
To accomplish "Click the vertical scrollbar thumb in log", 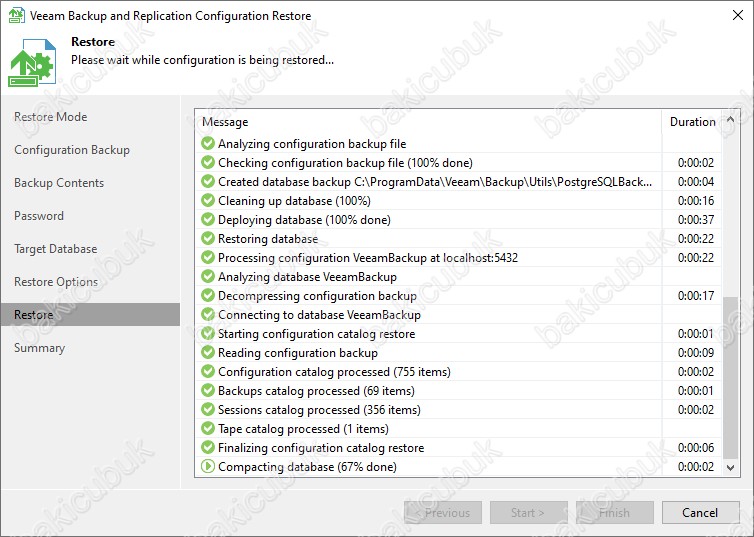I will (x=730, y=377).
